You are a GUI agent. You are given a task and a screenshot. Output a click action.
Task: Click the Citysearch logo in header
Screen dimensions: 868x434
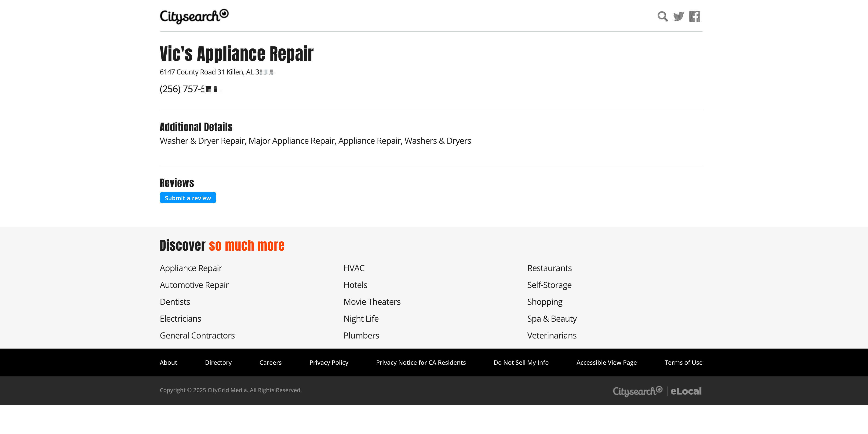tap(194, 16)
